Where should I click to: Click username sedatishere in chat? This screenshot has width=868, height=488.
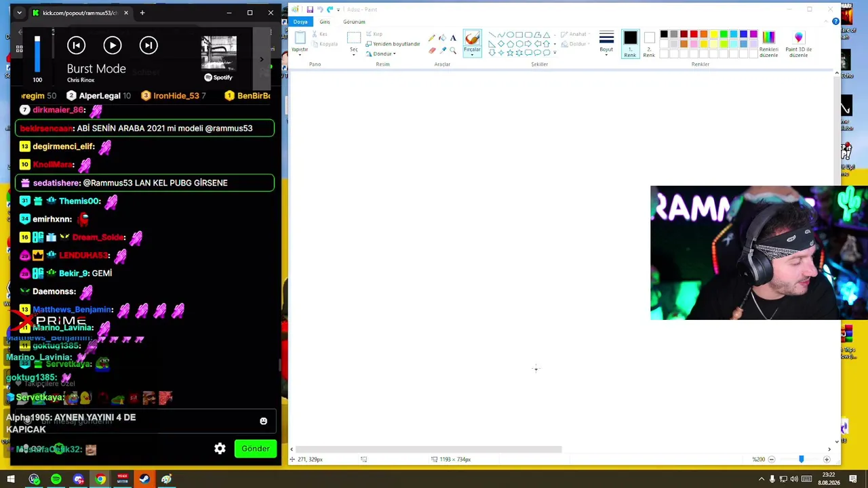coord(57,183)
